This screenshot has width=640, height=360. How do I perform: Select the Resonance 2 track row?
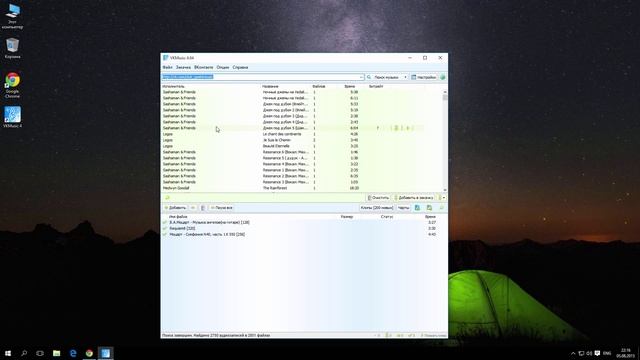click(302, 176)
